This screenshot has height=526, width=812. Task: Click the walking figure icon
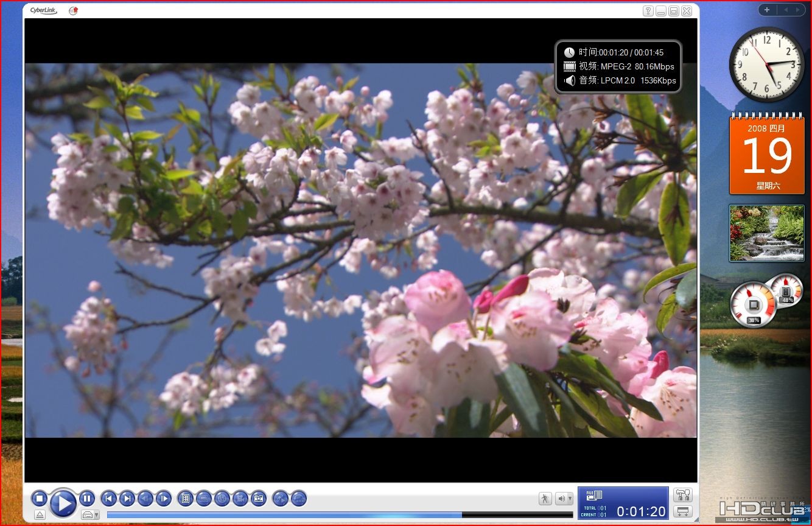click(x=545, y=499)
